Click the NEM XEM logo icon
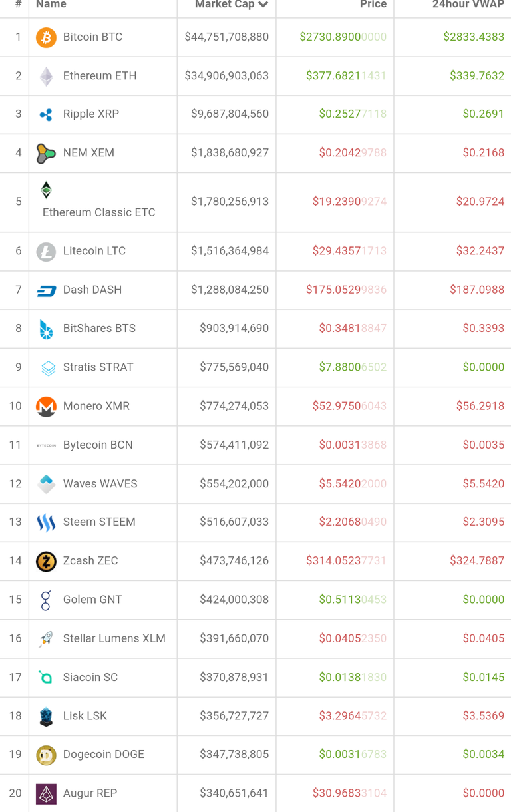Screen dimensions: 511x812 click(x=46, y=153)
